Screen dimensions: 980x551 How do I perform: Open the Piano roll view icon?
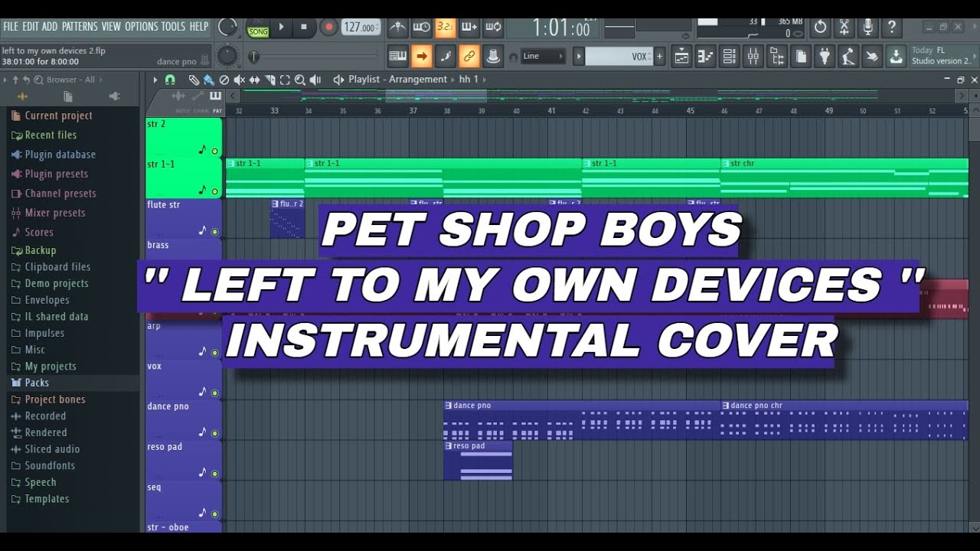706,56
